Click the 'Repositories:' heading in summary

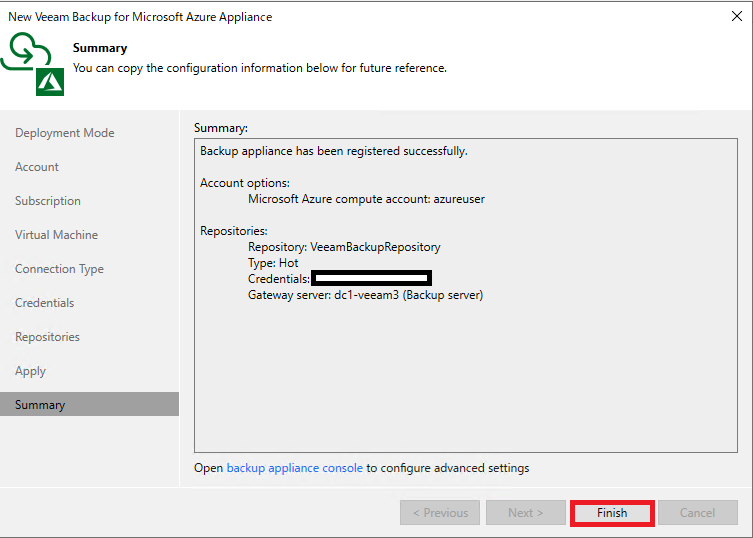(233, 231)
